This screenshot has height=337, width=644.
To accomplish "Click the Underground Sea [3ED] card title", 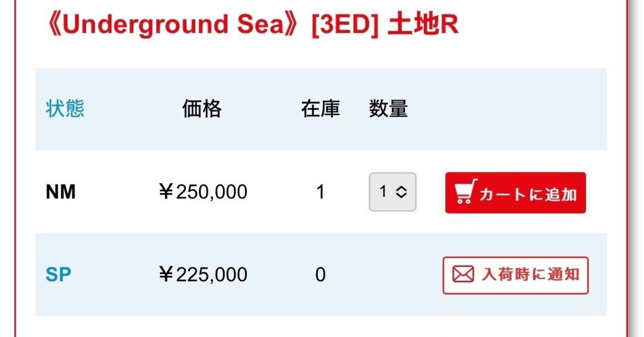I will point(251,25).
